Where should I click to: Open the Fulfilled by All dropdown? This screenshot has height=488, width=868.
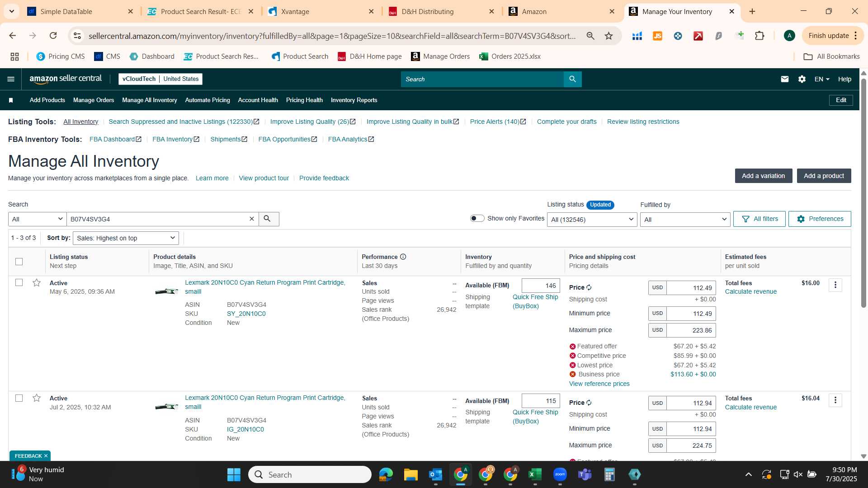pos(685,220)
